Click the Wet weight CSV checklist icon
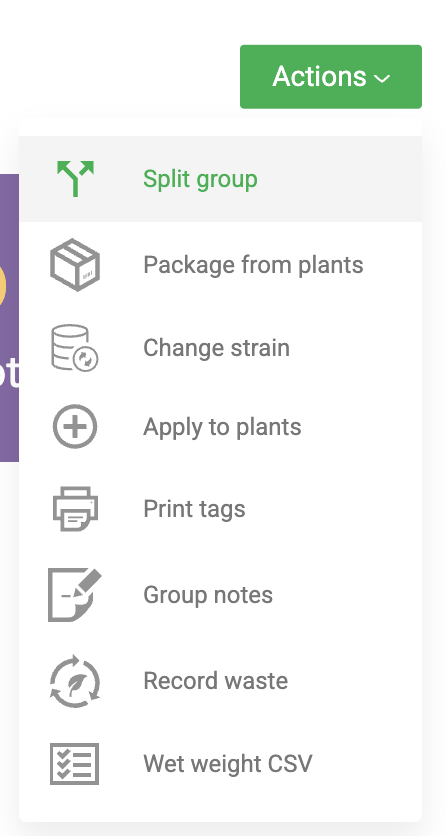This screenshot has width=446, height=836. [x=75, y=763]
